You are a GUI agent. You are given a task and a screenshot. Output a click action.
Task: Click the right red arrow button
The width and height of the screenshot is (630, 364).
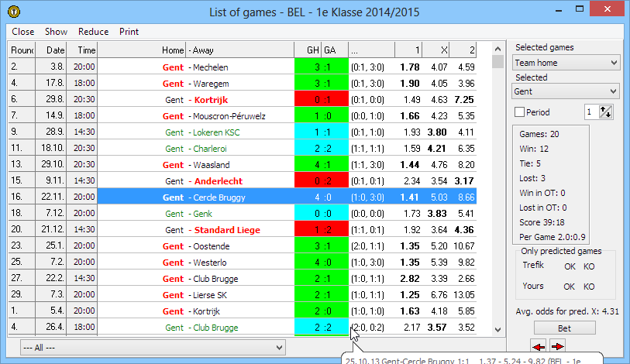557,345
